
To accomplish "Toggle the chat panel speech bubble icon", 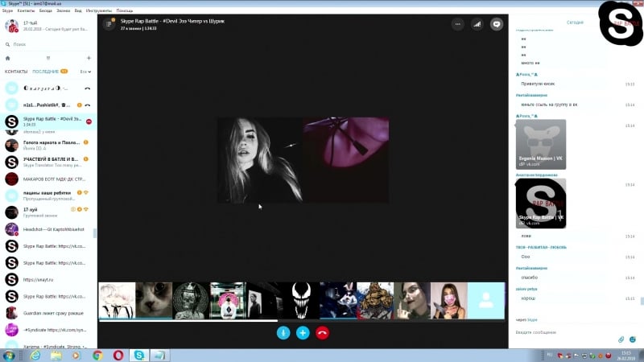I will tap(497, 24).
